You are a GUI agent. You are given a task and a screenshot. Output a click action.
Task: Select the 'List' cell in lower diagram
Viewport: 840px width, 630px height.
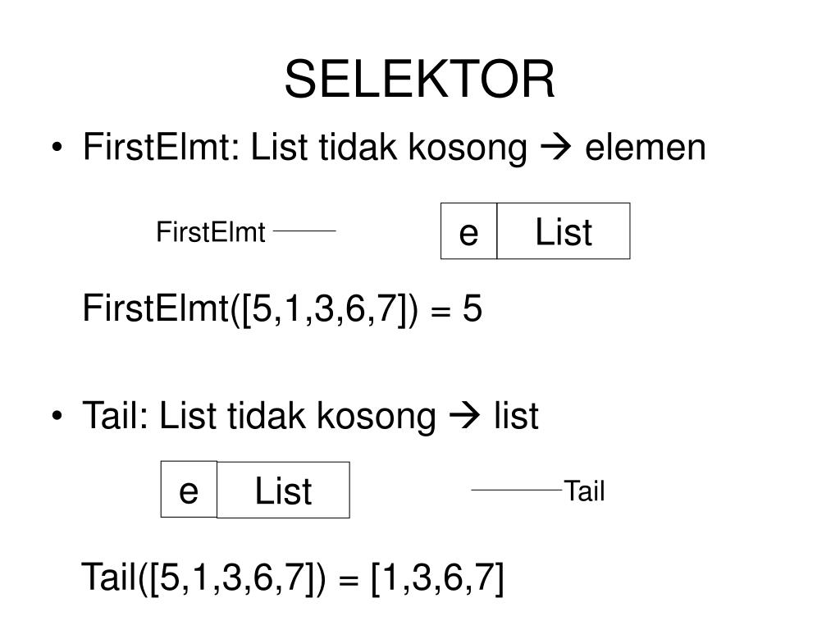pyautogui.click(x=283, y=490)
